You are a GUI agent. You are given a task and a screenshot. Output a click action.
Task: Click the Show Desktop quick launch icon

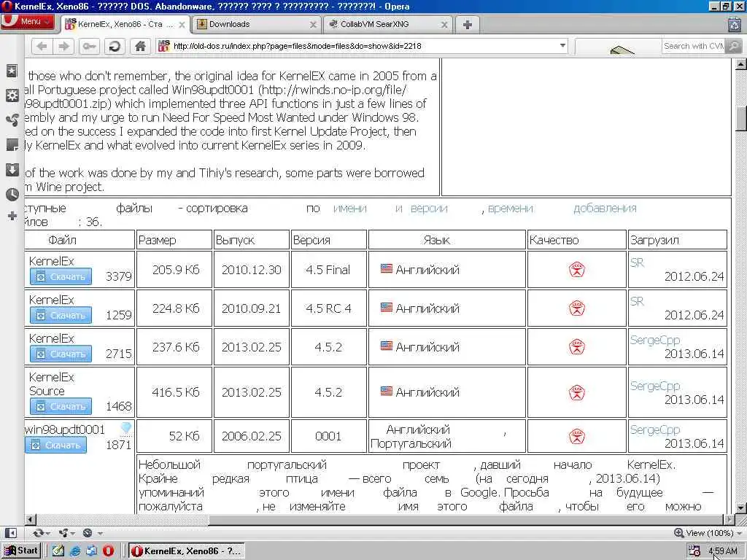point(58,551)
